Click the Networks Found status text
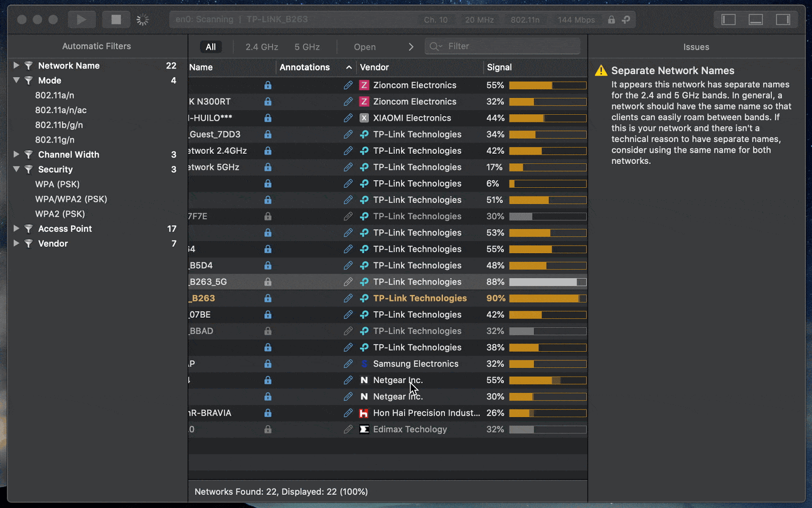812x508 pixels. pos(281,491)
